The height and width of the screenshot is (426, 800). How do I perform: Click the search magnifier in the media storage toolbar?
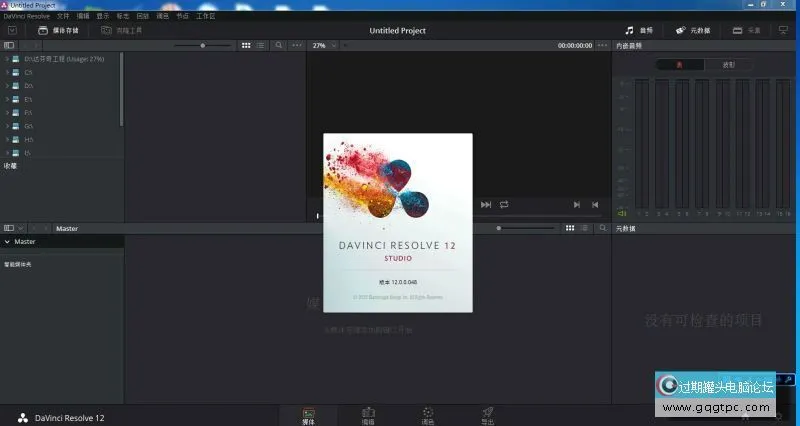click(279, 46)
